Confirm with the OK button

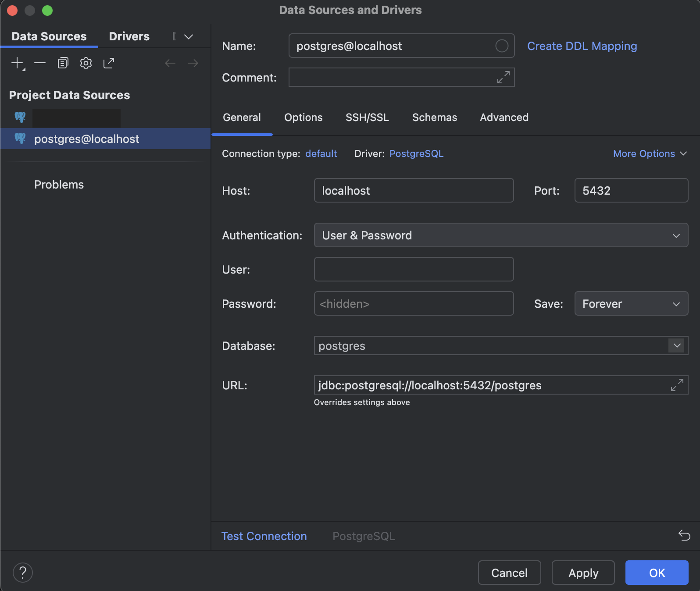click(x=657, y=573)
